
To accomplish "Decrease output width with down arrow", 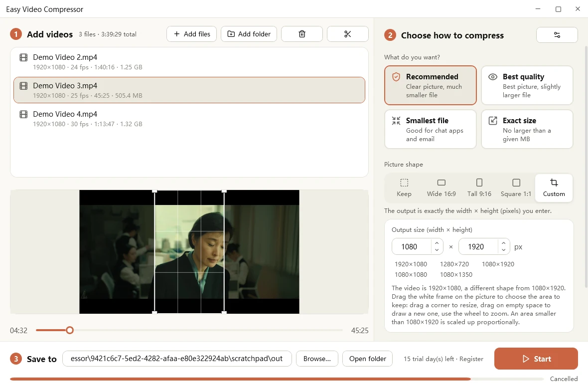I will [x=437, y=250].
